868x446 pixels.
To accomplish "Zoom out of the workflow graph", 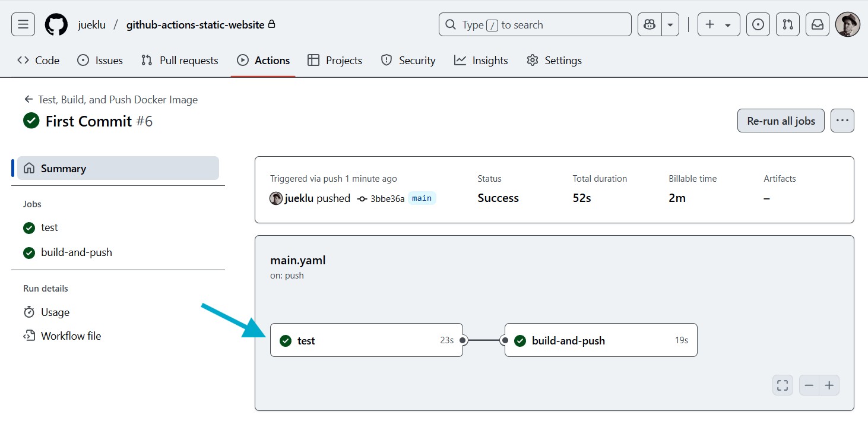I will [809, 385].
